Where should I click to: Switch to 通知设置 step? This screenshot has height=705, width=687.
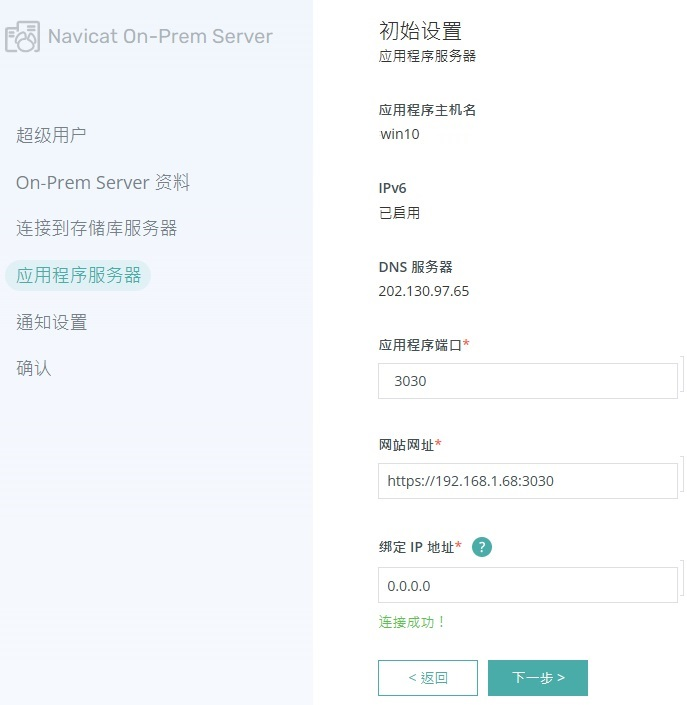click(x=52, y=322)
